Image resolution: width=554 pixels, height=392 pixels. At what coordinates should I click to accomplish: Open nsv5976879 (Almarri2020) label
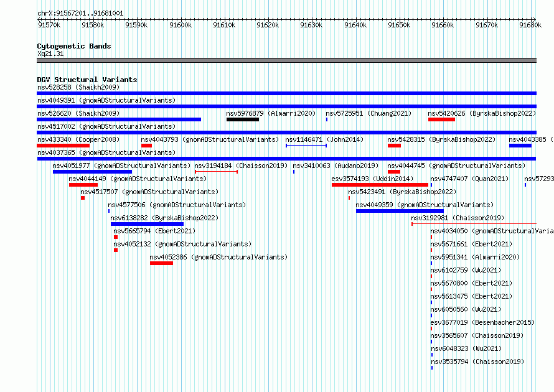pyautogui.click(x=271, y=113)
